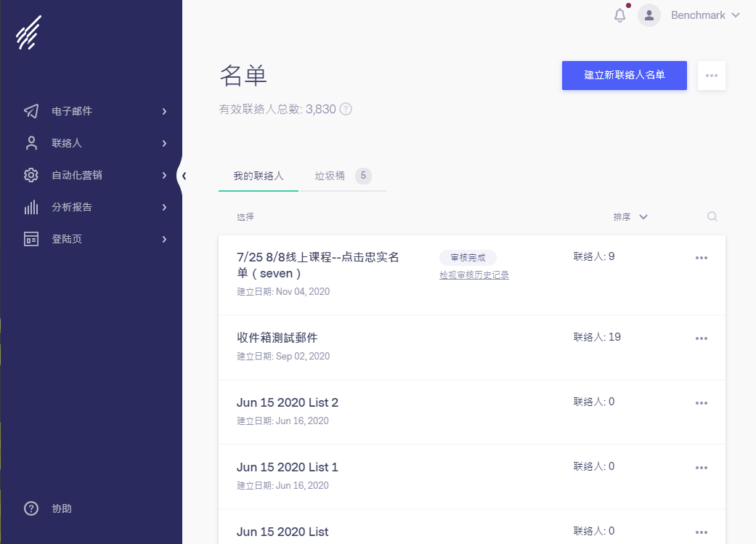Screen dimensions: 756x544
Task: Expand the 登陆页 submenu chevron
Action: point(164,239)
